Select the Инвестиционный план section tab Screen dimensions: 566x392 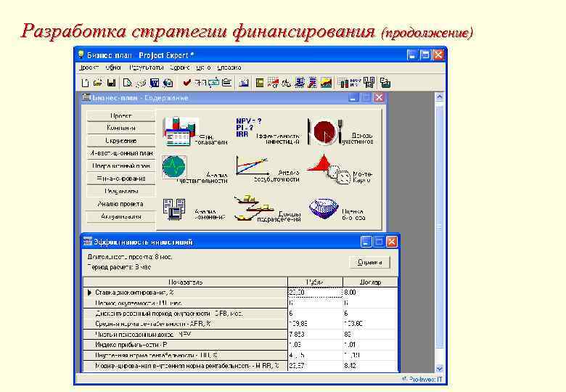(121, 153)
